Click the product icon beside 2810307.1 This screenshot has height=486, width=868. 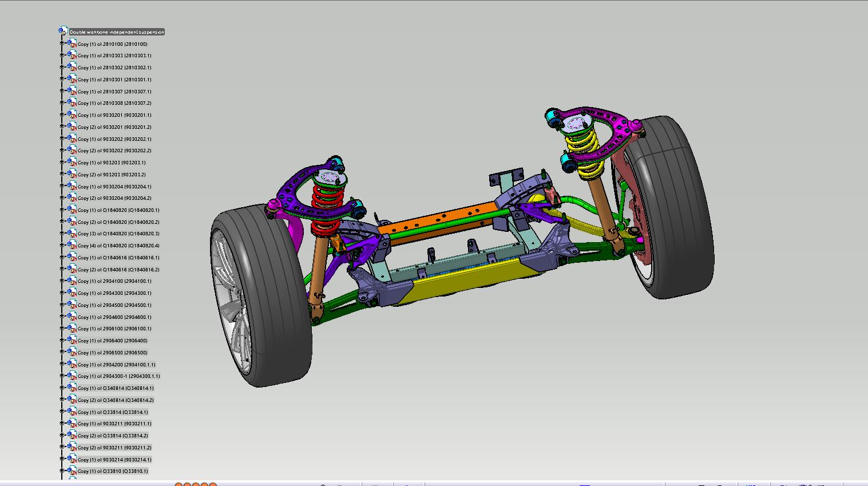tap(72, 91)
